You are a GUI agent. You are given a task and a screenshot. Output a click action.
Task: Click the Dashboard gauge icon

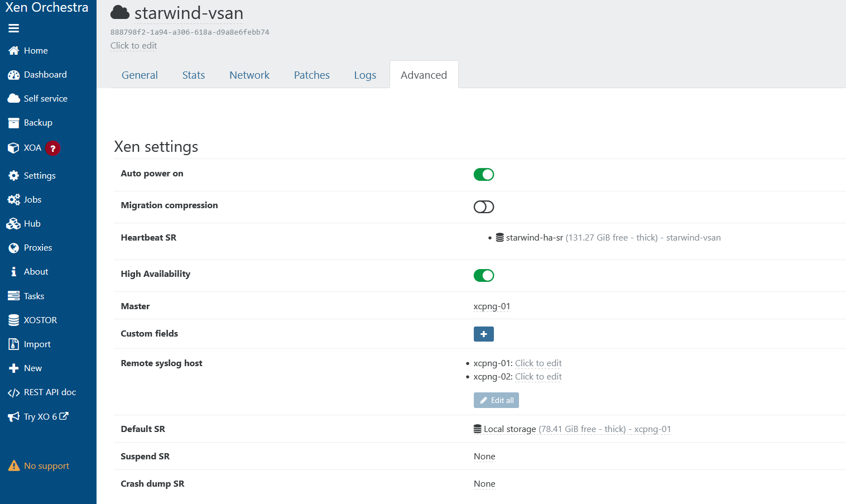(14, 75)
